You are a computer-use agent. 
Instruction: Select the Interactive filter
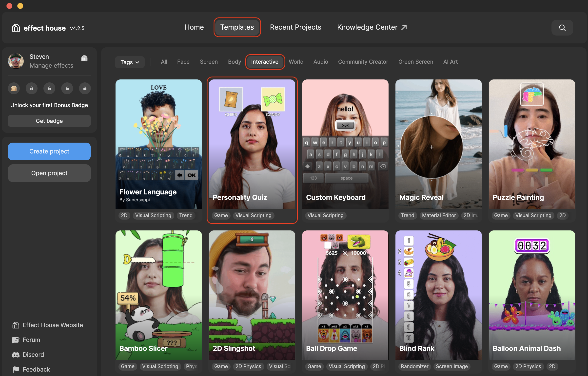click(x=265, y=62)
